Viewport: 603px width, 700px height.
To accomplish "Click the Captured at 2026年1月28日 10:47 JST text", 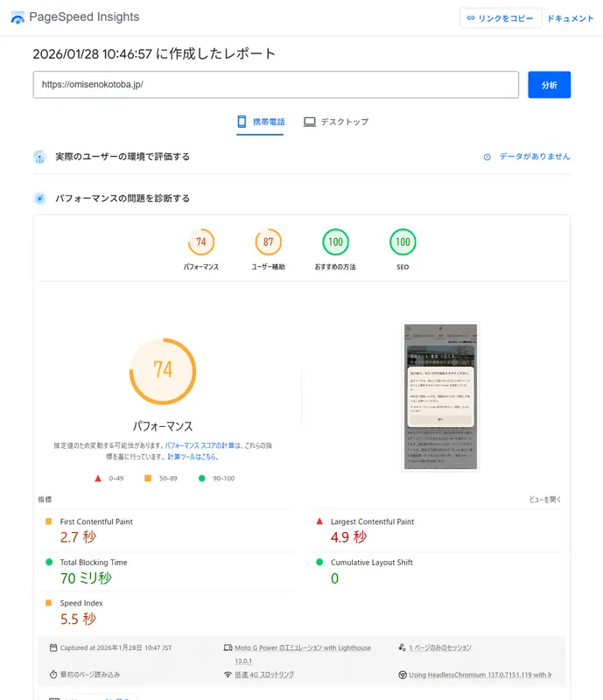I will pos(116,647).
